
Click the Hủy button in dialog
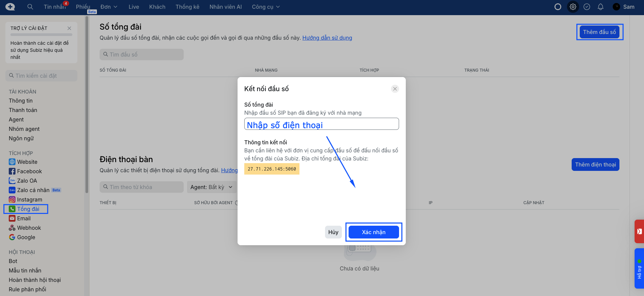(333, 232)
